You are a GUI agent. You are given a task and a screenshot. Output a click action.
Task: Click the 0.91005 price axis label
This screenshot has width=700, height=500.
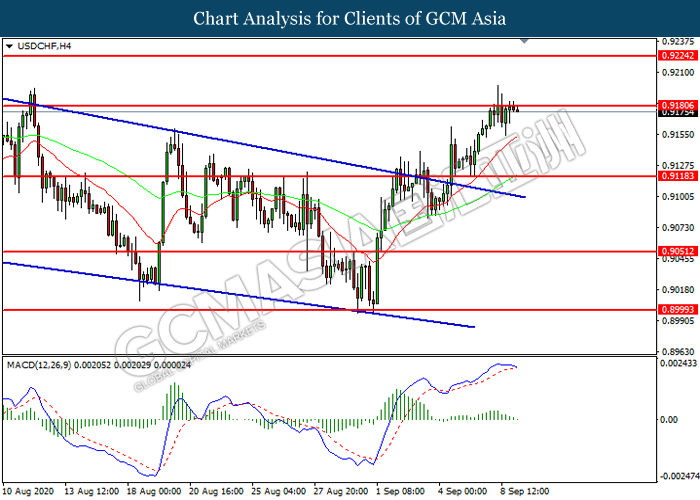(x=678, y=196)
